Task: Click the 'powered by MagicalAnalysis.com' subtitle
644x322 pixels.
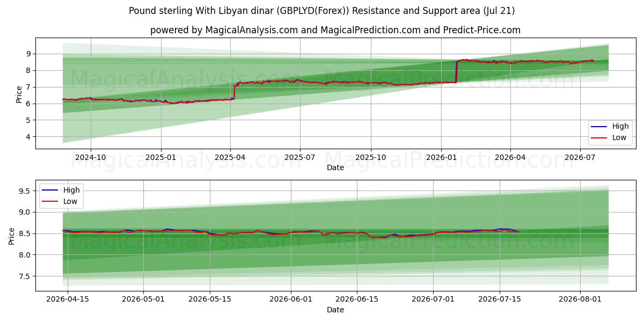Action: click(335, 30)
